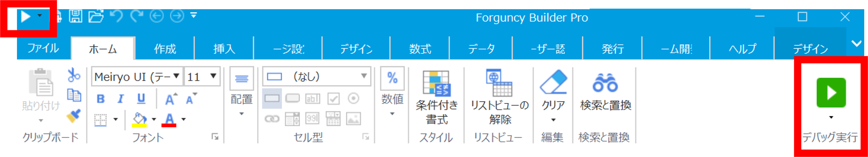Screen dimensions: 868x157
Task: Click the scissors Cut icon
Action: tap(74, 75)
